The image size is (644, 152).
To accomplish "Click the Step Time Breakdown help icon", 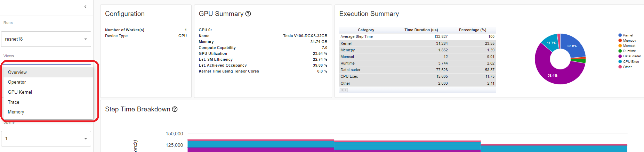I will pyautogui.click(x=175, y=109).
